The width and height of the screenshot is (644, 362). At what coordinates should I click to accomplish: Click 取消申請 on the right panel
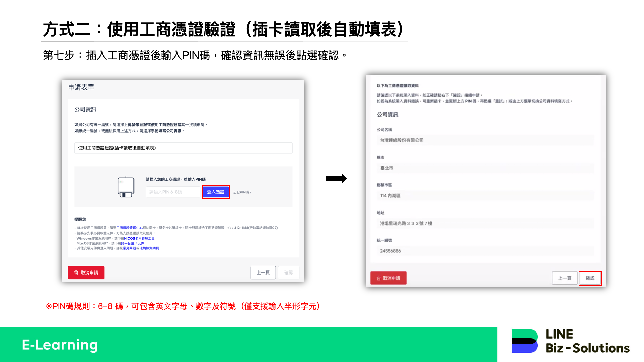coord(388,278)
